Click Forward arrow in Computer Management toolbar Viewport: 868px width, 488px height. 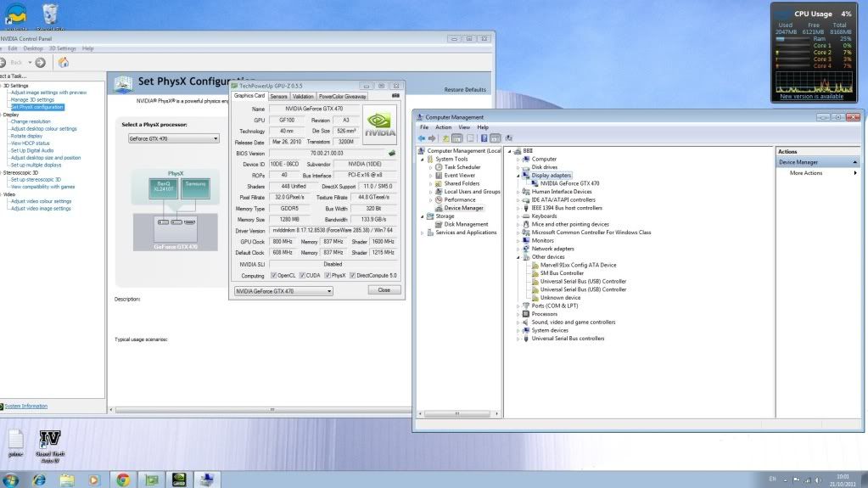point(433,138)
